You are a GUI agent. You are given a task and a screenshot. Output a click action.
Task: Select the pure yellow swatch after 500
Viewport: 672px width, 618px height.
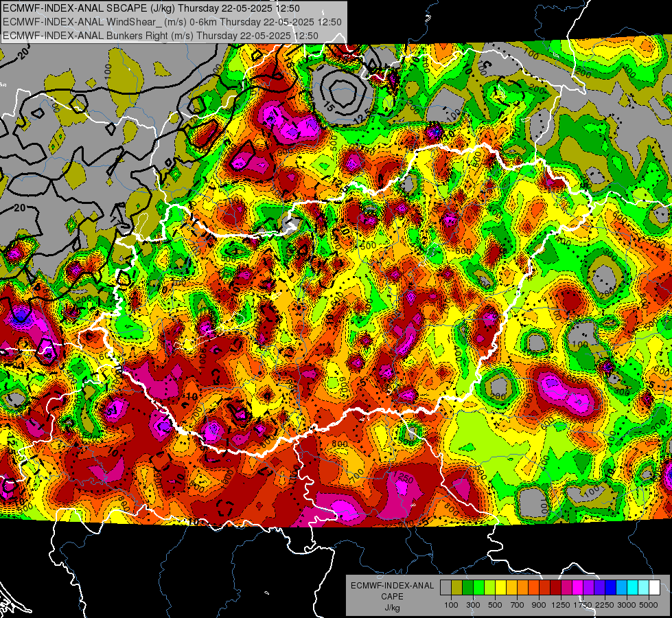[500, 588]
